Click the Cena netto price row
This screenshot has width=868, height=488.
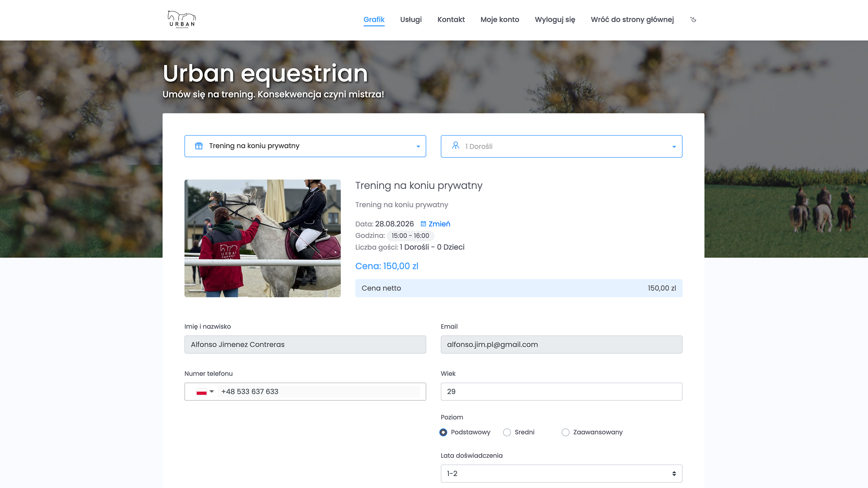pyautogui.click(x=519, y=288)
